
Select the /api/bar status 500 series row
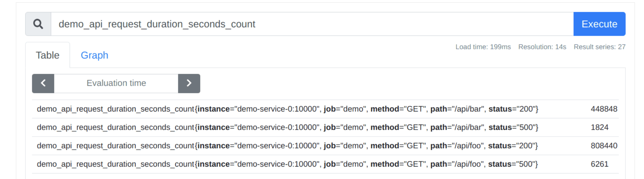(x=325, y=127)
